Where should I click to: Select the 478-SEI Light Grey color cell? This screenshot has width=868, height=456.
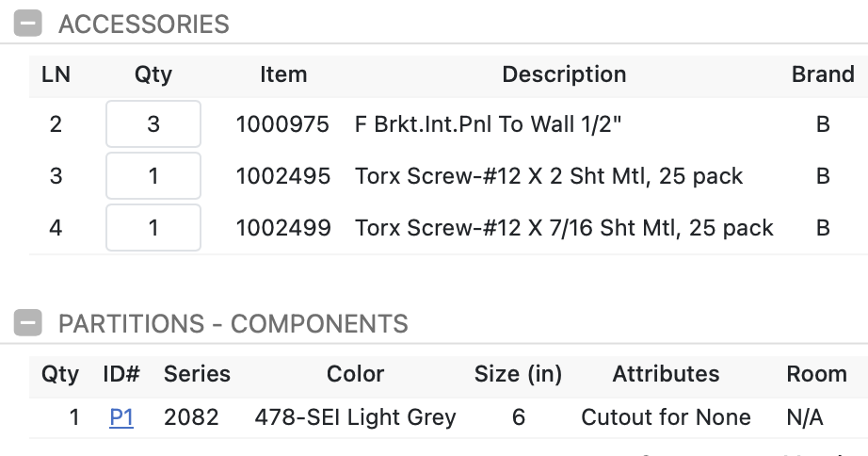[x=355, y=417]
